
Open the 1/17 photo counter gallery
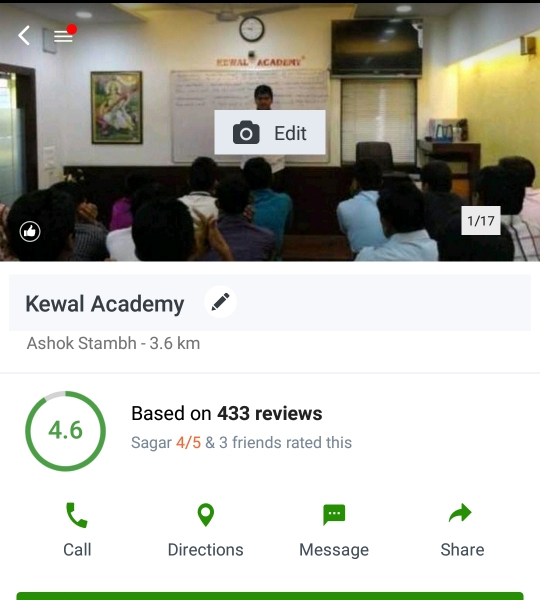pyautogui.click(x=481, y=221)
